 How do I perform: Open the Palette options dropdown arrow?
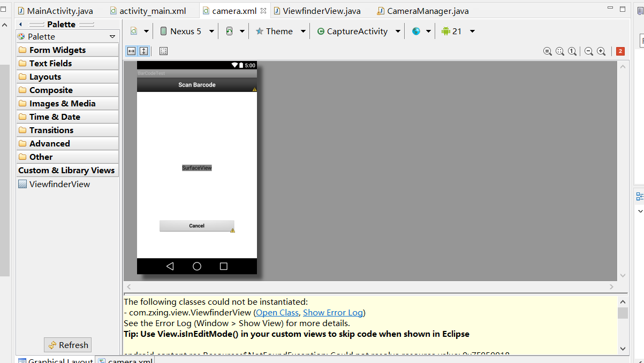point(112,37)
